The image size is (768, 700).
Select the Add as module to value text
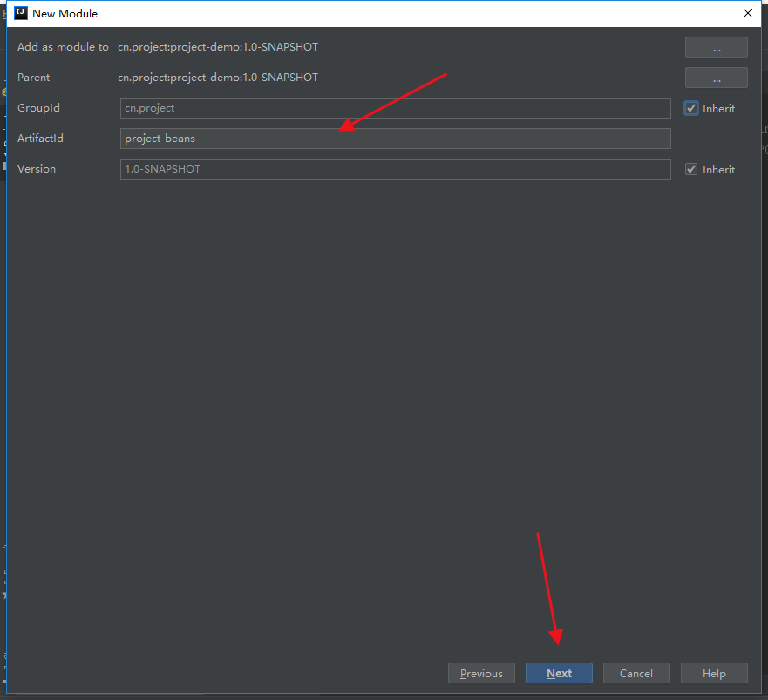218,47
